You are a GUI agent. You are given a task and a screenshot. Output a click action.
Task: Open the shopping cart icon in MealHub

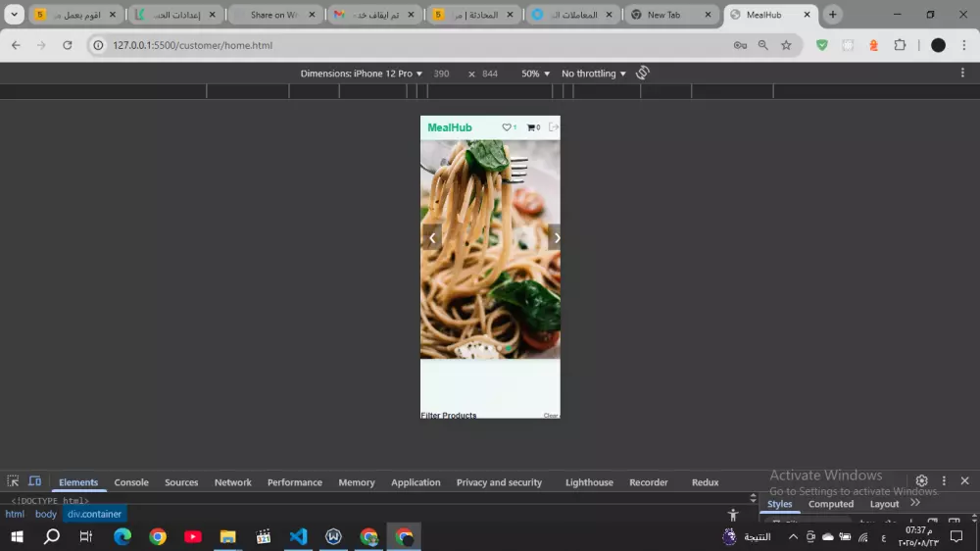pos(530,127)
